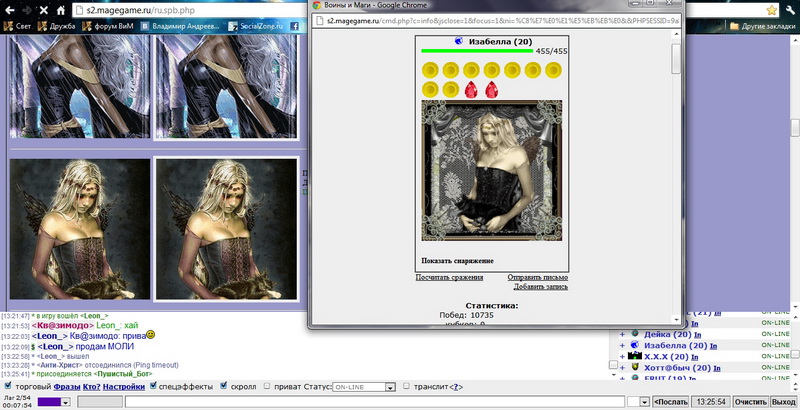The height and width of the screenshot is (410, 800).
Task: Click the Кто? link
Action: 91,387
